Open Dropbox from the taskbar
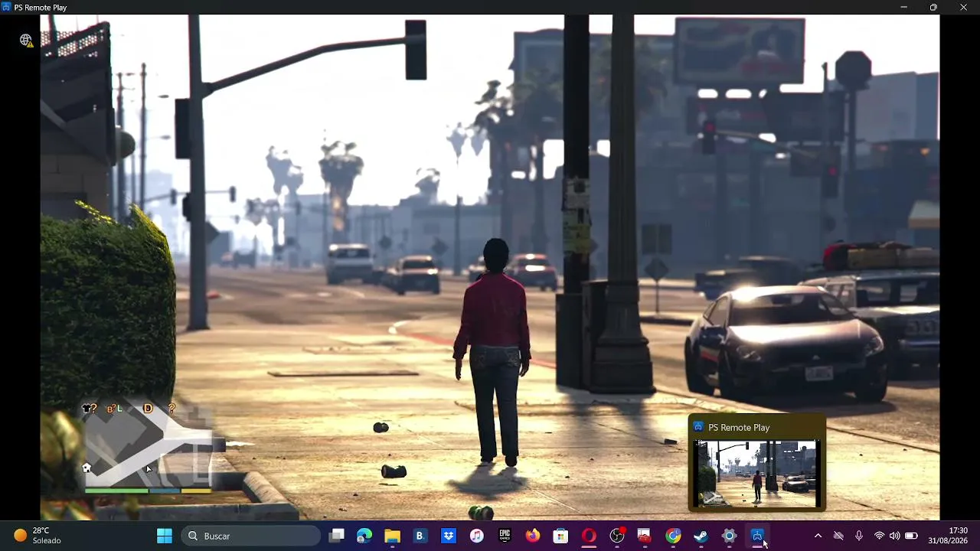Image resolution: width=980 pixels, height=551 pixels. click(449, 536)
